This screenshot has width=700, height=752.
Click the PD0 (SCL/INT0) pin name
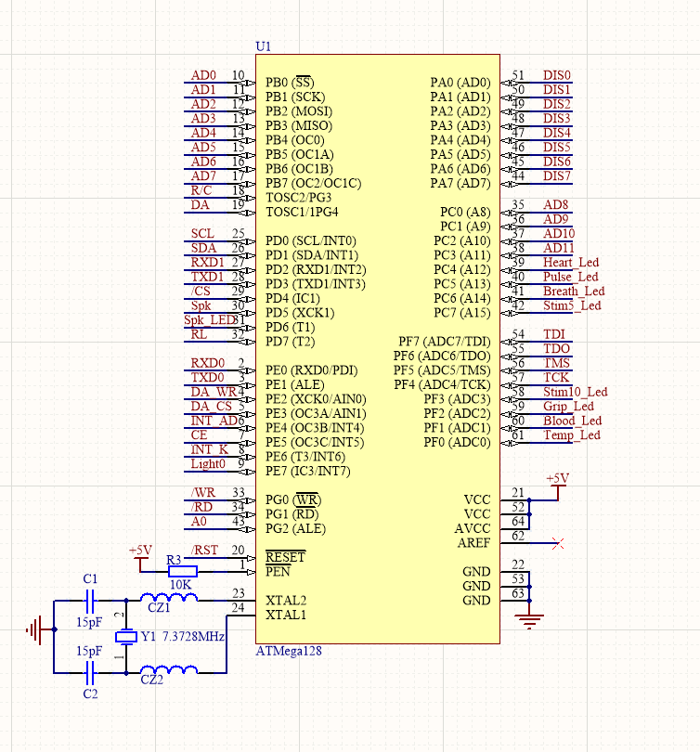311,241
